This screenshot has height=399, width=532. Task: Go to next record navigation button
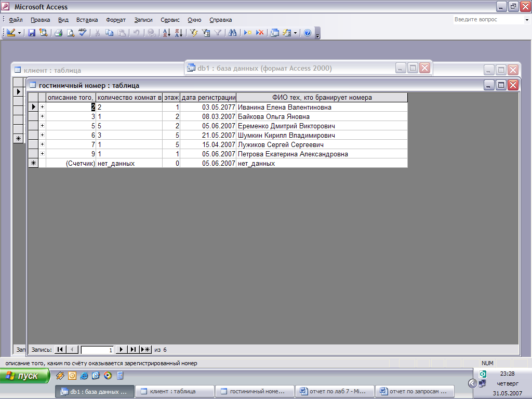[121, 350]
